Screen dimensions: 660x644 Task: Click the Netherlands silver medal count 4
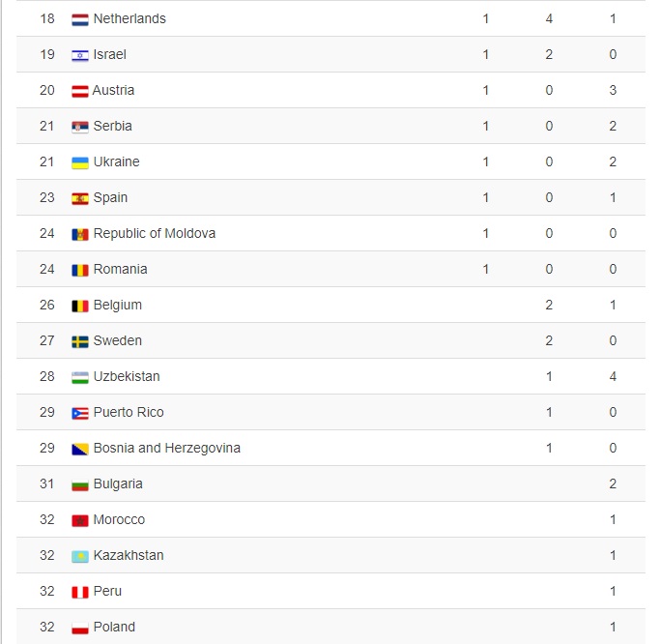tap(549, 18)
